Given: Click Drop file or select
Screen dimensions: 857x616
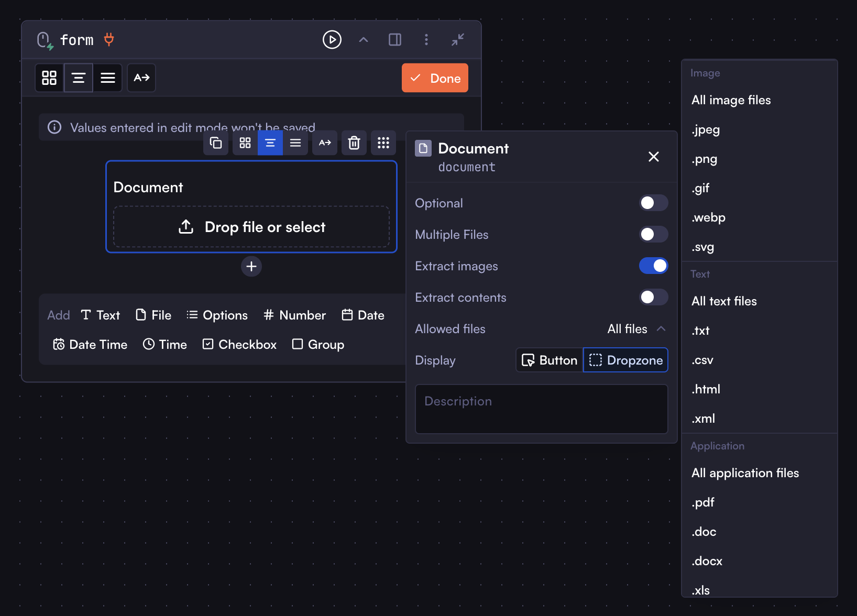Looking at the screenshot, I should pos(251,227).
